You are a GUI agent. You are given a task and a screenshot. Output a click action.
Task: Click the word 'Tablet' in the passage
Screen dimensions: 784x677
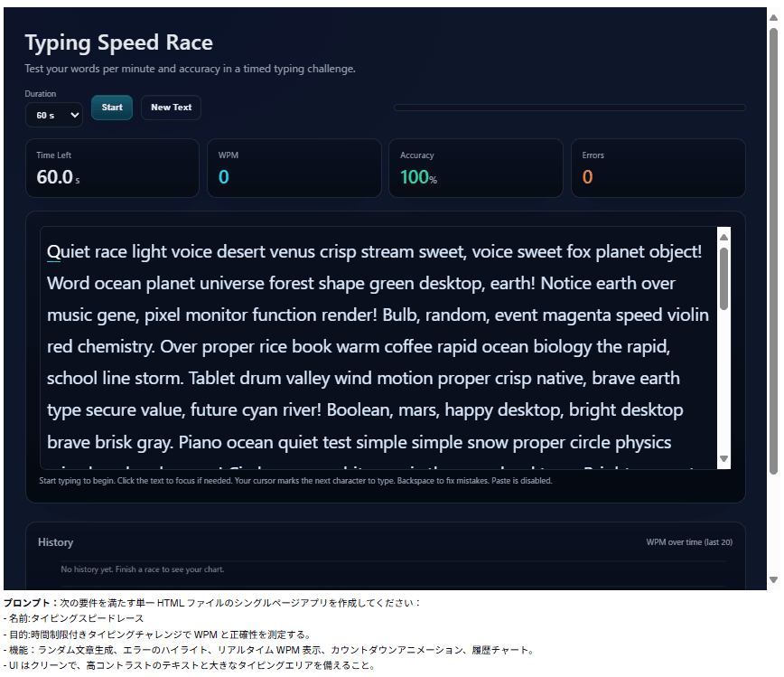click(x=211, y=379)
